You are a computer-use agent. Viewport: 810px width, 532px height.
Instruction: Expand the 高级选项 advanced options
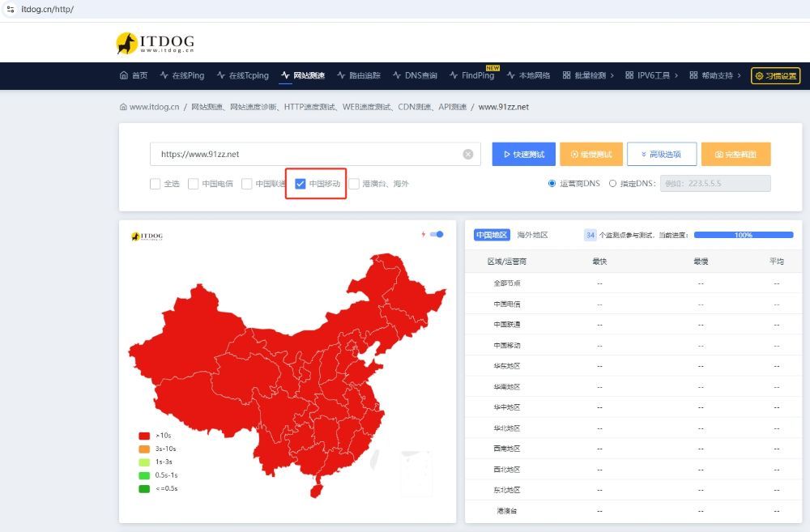[662, 155]
